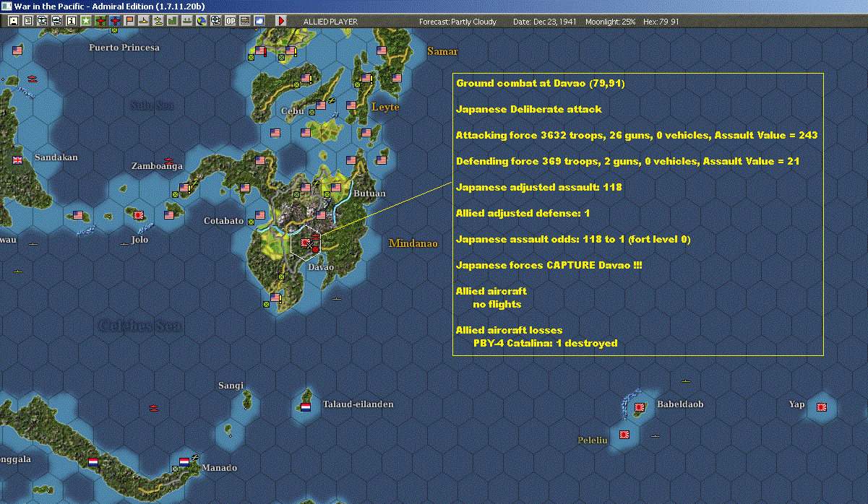868x504 pixels.
Task: Select the yellow ship icon northeast of Babeldaob
Action: 687,381
